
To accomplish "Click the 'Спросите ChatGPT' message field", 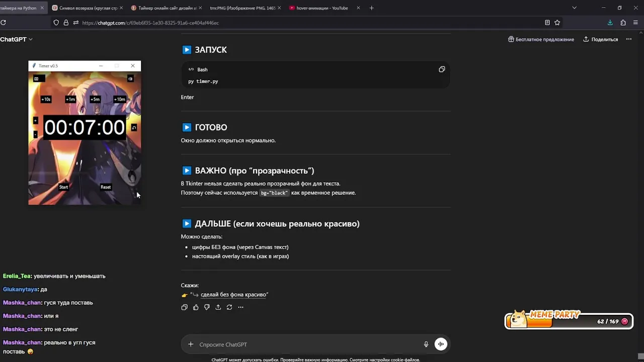I will [302, 344].
